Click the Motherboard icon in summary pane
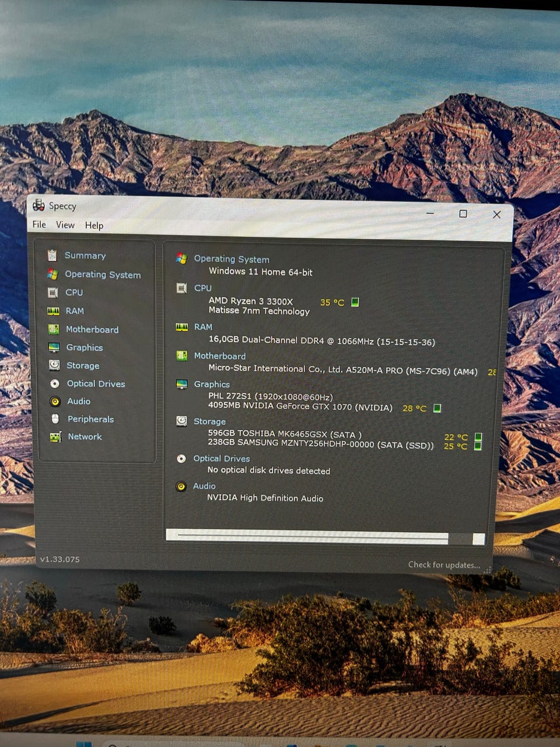Viewport: 560px width, 747px height. pyautogui.click(x=181, y=355)
